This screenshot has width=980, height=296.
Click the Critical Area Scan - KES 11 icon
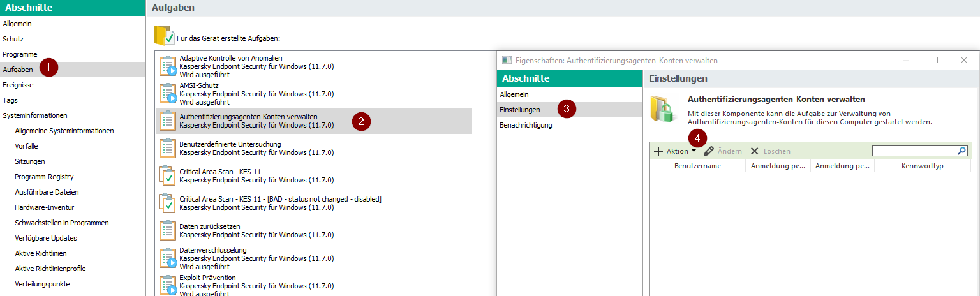pos(167,175)
